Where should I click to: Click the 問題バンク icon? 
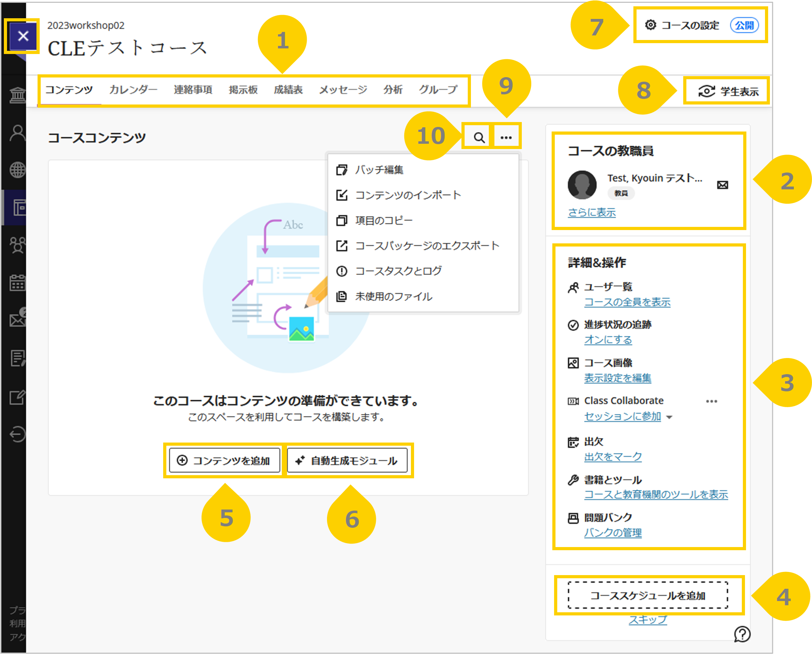click(573, 518)
